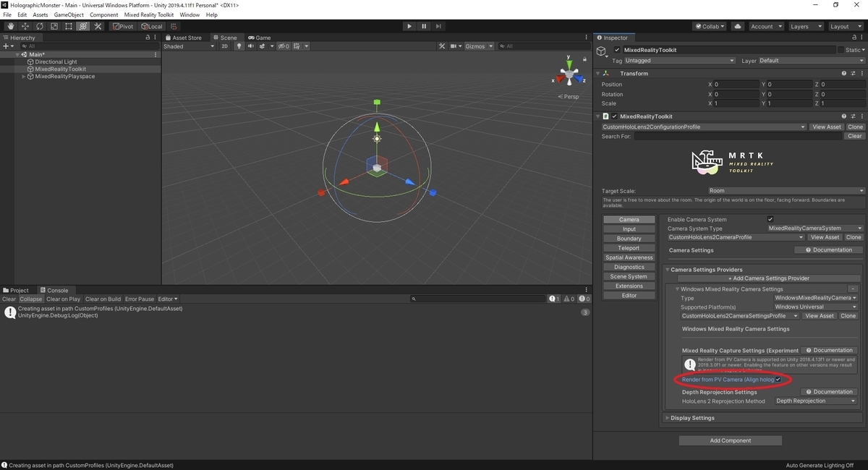Switch to the Asset Store tab

click(184, 38)
